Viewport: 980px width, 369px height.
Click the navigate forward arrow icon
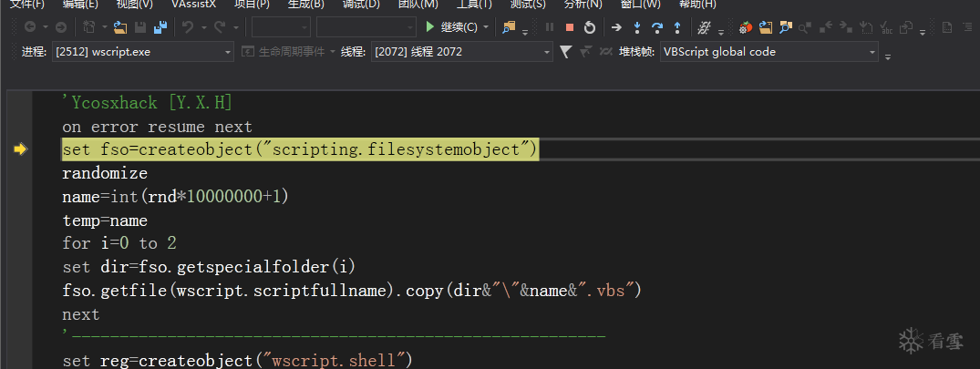(61, 26)
